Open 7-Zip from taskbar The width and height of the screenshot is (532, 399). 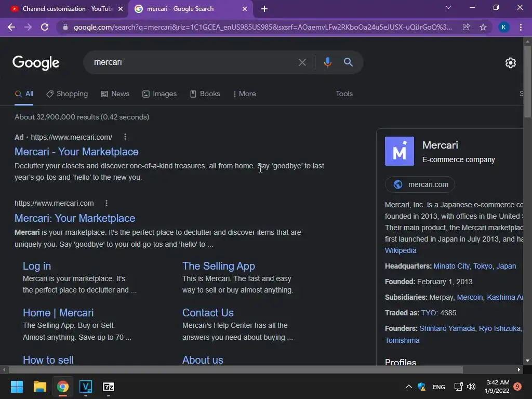tap(109, 387)
